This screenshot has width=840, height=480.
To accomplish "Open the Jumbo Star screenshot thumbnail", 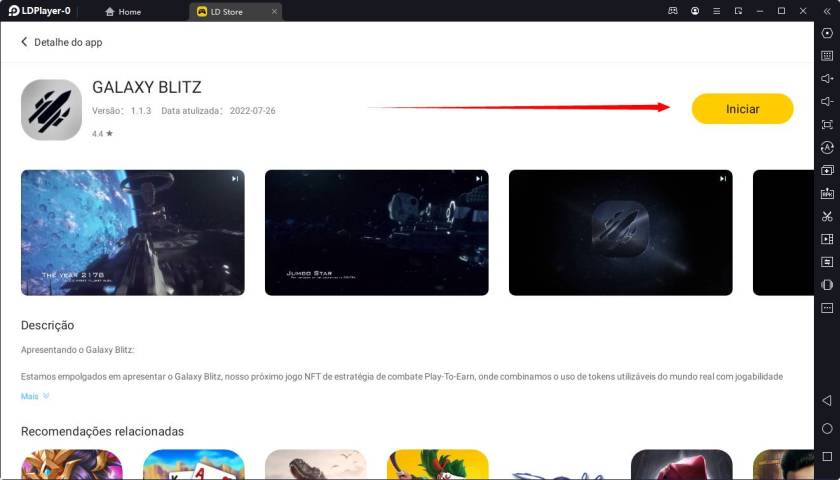I will pyautogui.click(x=376, y=232).
